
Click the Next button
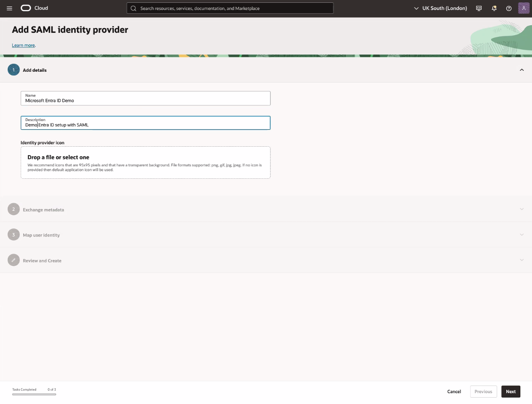pos(510,392)
